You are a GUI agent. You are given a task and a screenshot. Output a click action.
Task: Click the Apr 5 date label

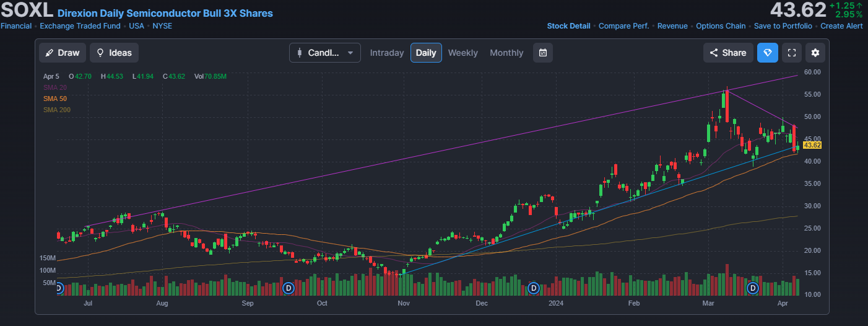click(x=51, y=76)
